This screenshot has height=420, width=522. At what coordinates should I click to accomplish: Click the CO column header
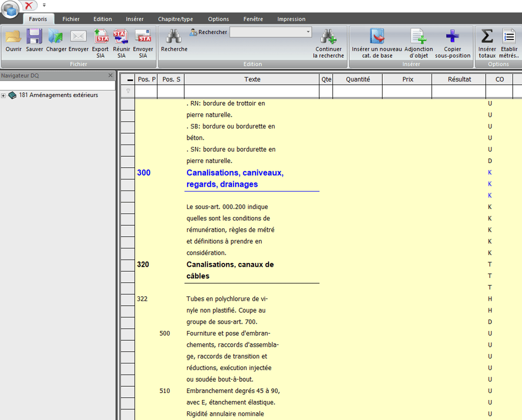coord(499,79)
